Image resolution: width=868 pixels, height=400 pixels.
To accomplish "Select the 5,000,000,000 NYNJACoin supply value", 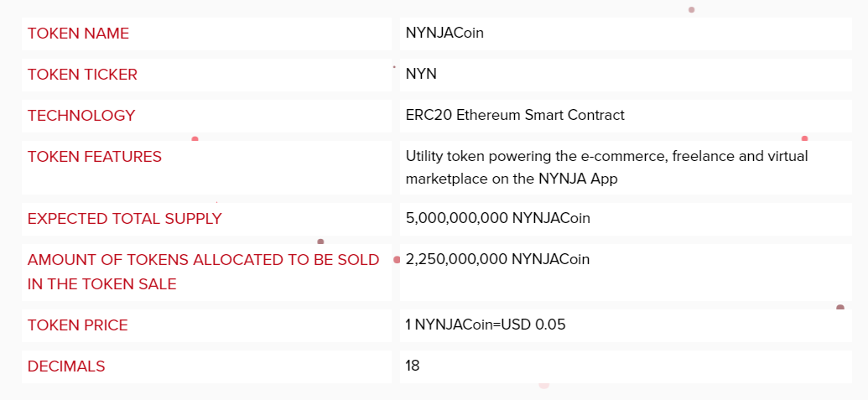I will [498, 219].
